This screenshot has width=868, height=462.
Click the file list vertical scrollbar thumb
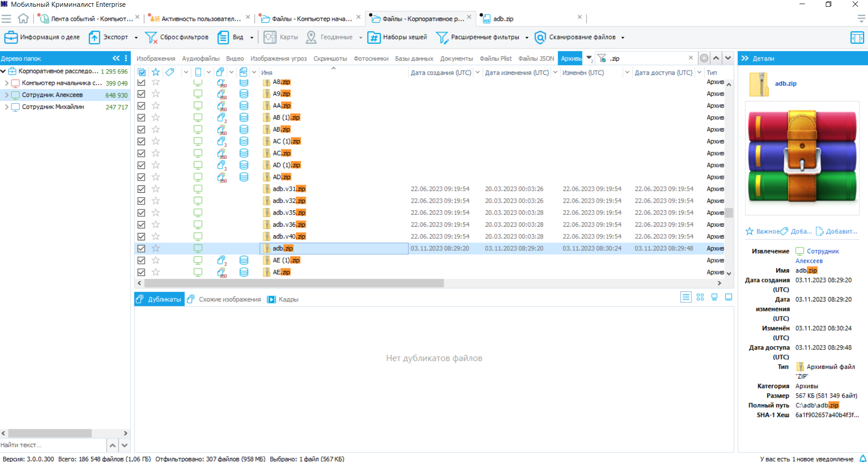click(x=729, y=213)
